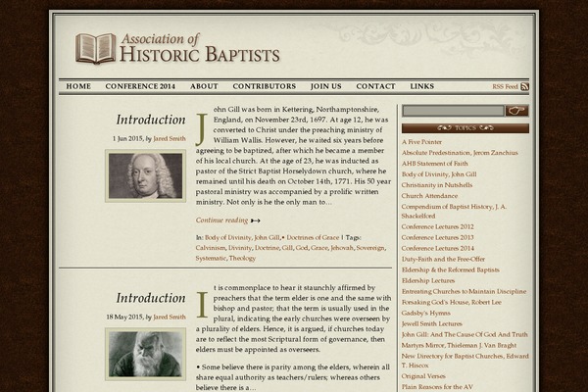Image resolution: width=588 pixels, height=392 pixels.
Task: Open Eldership & the Reformed Baptists topic
Action: (451, 270)
